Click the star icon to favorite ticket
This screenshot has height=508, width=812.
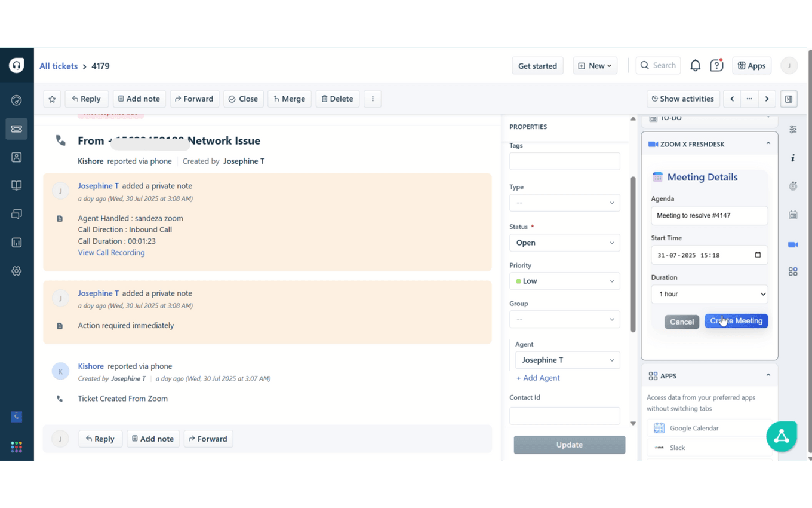[52, 99]
